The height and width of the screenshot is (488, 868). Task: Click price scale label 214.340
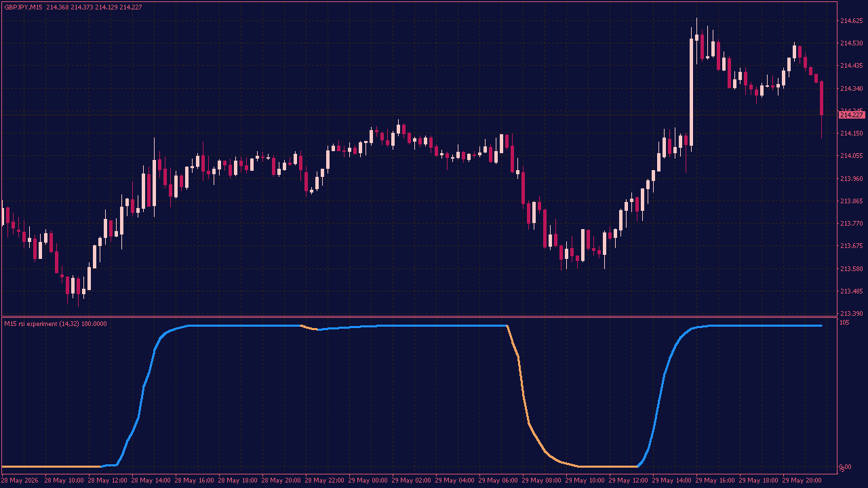coord(851,89)
